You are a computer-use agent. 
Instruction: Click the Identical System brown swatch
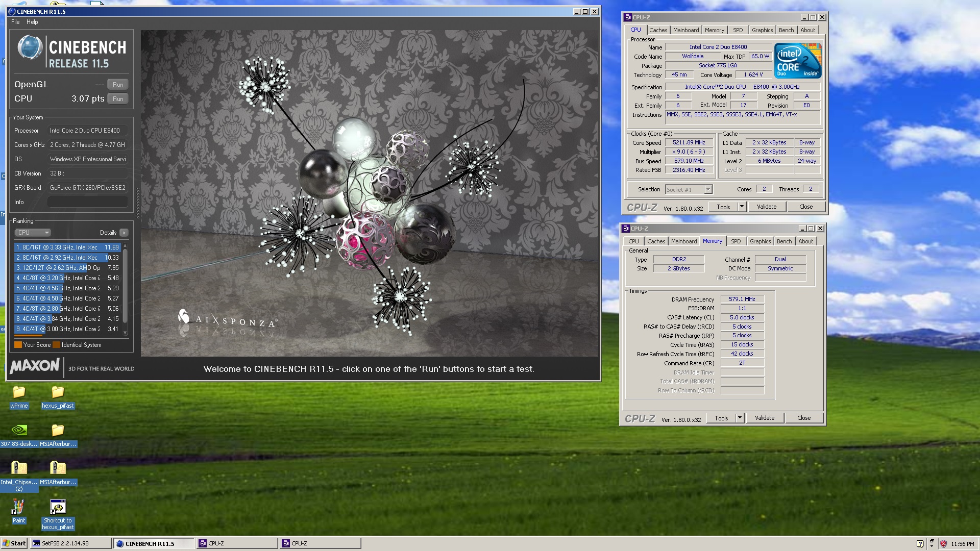coord(56,345)
